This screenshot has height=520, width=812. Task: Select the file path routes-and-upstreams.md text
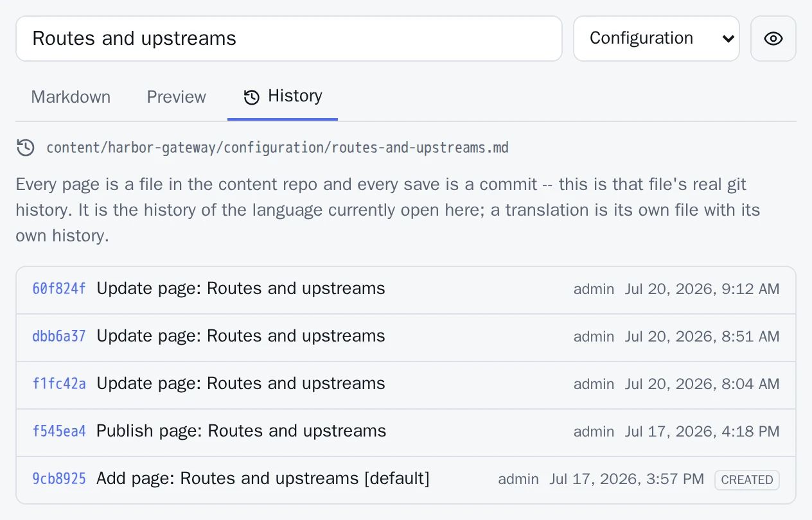click(278, 148)
